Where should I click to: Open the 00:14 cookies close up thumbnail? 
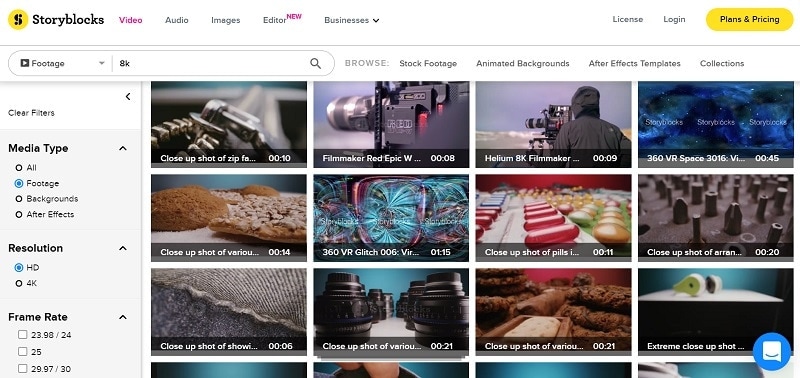(x=229, y=218)
